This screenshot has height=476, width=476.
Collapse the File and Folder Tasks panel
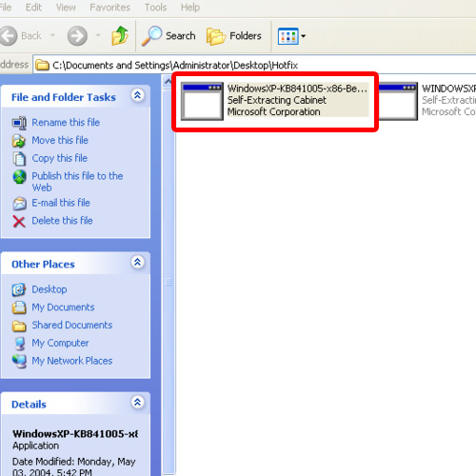pos(137,95)
